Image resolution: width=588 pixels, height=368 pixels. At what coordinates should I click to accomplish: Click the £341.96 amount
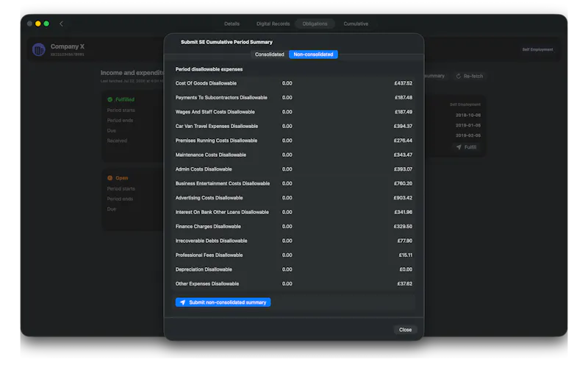click(x=403, y=212)
